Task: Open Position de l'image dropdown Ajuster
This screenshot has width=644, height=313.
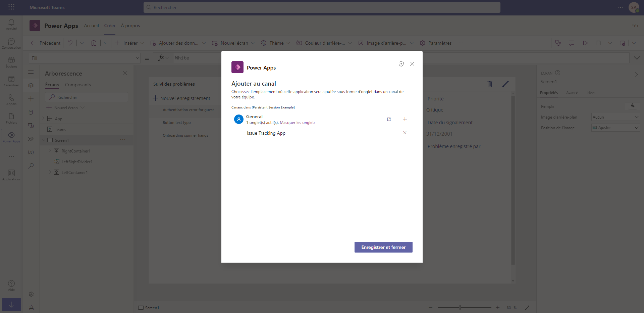Action: click(x=615, y=128)
